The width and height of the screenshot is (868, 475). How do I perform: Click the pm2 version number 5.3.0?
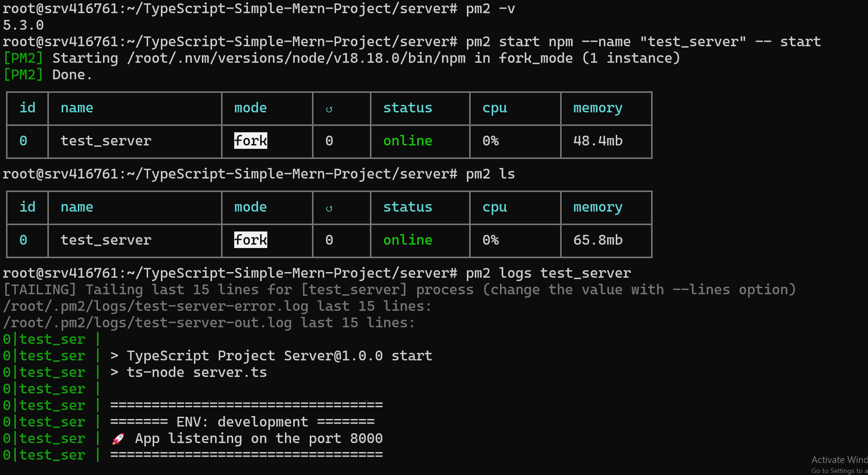click(23, 25)
